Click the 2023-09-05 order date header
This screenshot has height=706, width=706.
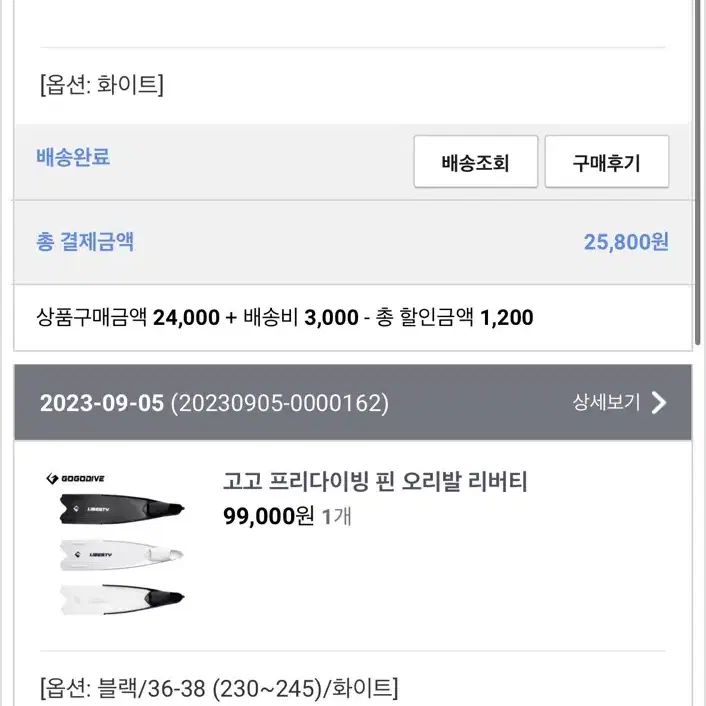102,403
